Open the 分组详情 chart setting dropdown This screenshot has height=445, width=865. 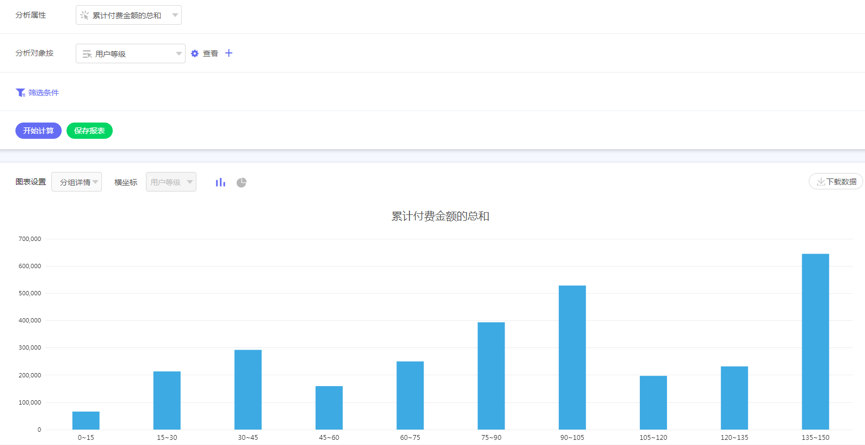77,182
